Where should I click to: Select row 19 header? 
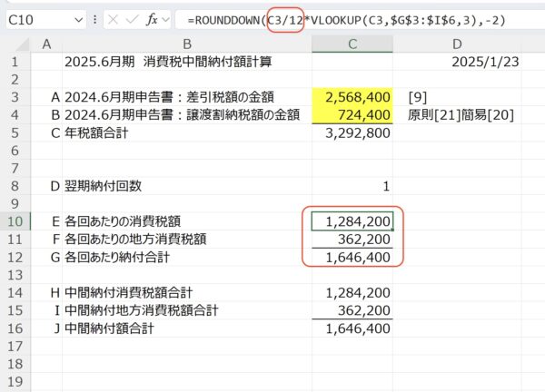(15, 382)
